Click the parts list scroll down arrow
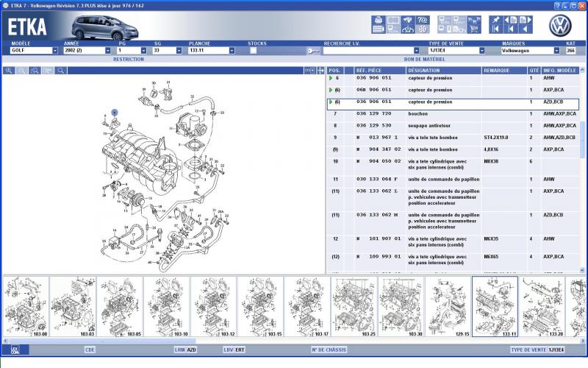This screenshot has width=588, height=368. 582,270
